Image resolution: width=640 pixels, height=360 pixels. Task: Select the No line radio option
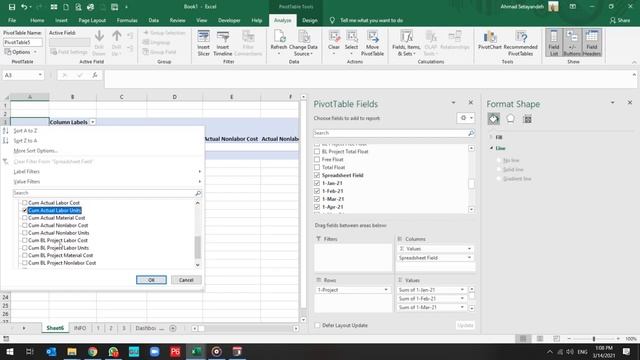coord(499,160)
